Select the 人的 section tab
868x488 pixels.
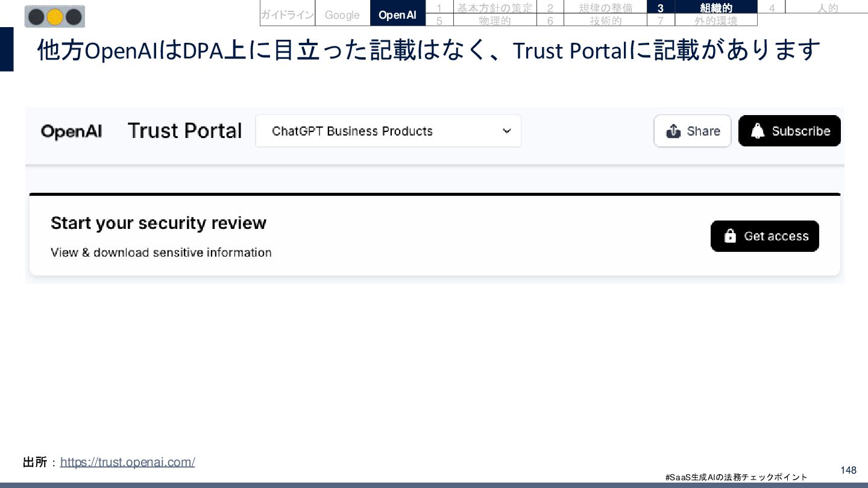tap(827, 8)
